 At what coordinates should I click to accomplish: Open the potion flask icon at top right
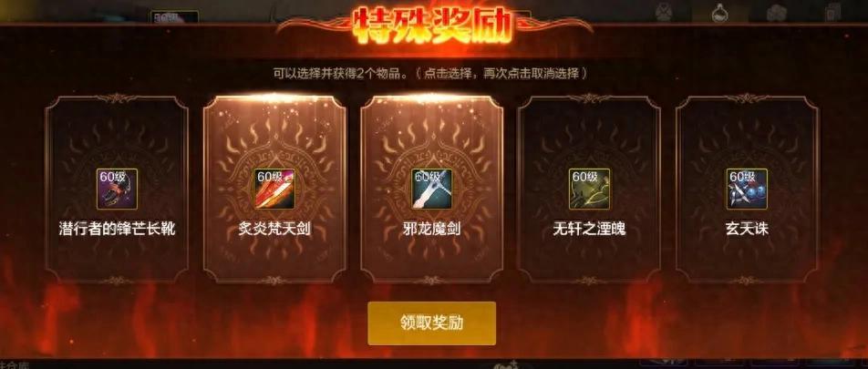(720, 12)
